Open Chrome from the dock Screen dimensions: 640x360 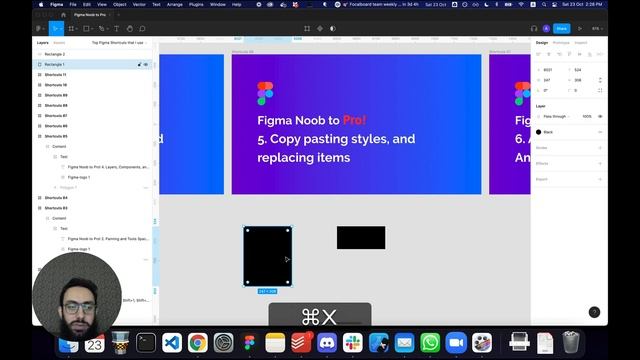[198, 343]
